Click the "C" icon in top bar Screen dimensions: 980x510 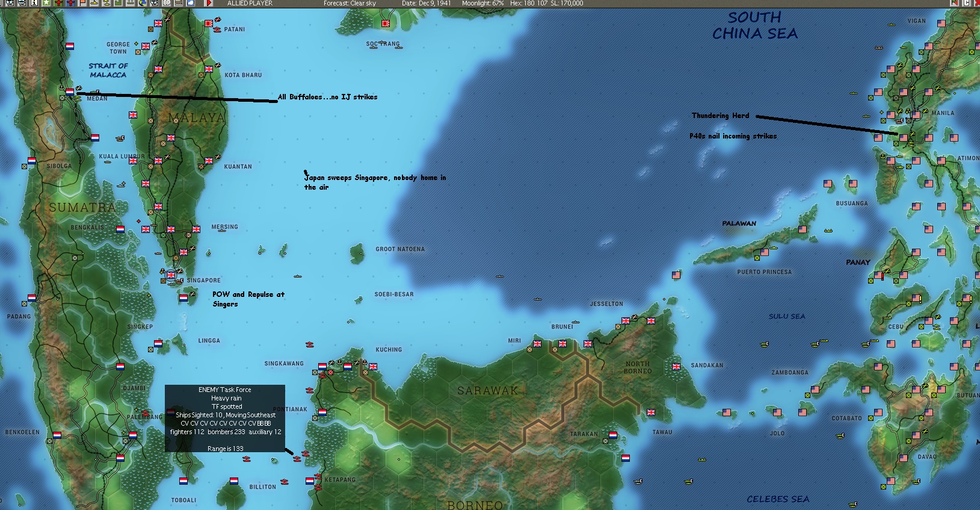coord(967,3)
